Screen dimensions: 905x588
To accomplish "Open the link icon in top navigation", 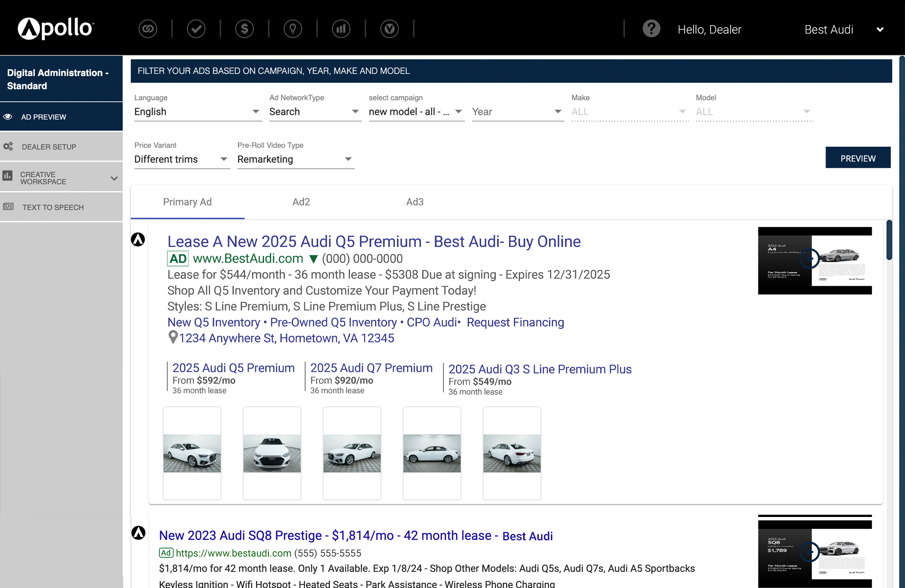I will pos(147,29).
